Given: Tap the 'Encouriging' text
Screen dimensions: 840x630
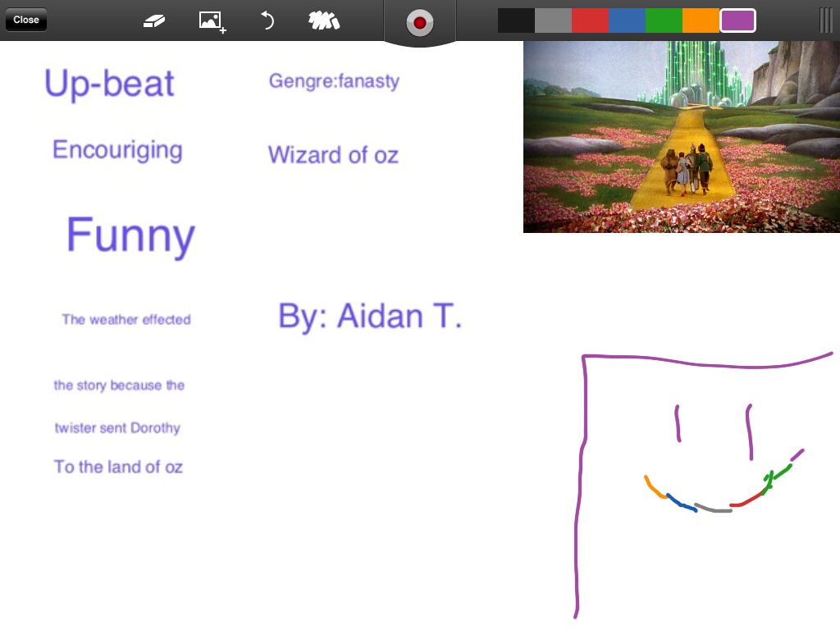Looking at the screenshot, I should (x=117, y=150).
